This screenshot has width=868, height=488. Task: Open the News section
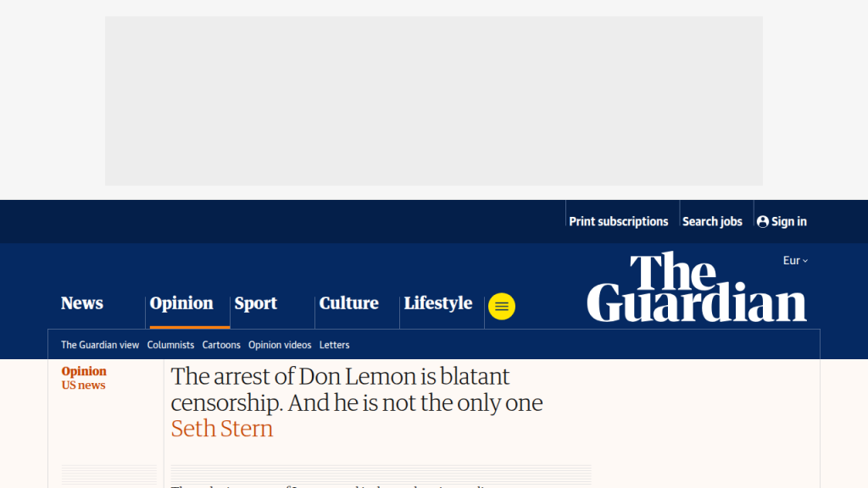click(x=82, y=303)
